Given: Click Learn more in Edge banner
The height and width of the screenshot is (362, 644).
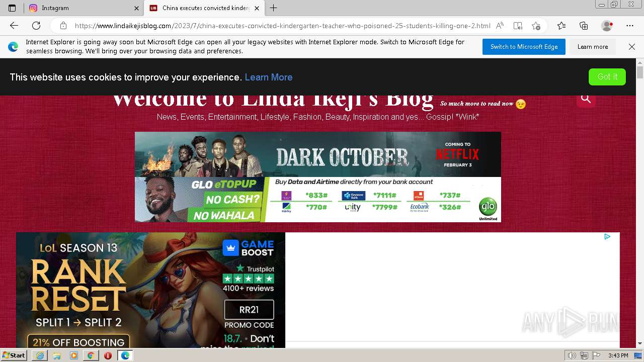Looking at the screenshot, I should [593, 47].
